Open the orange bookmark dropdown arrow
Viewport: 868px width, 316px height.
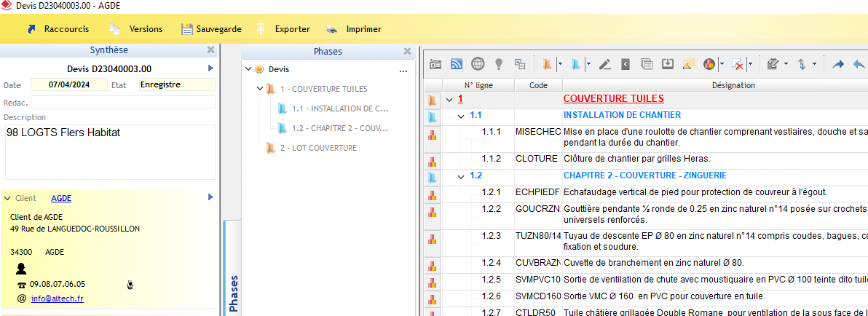point(559,64)
